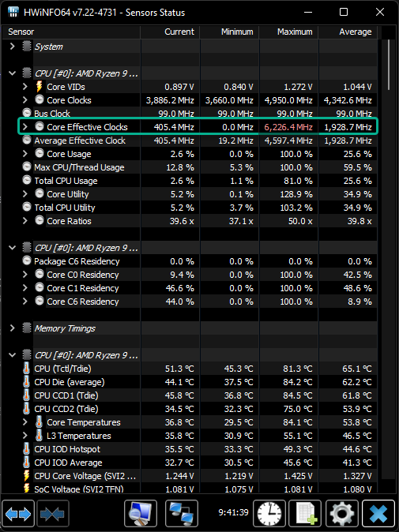Click the SoC Voltage lightning icon
Image resolution: width=399 pixels, height=532 pixels.
point(27,489)
